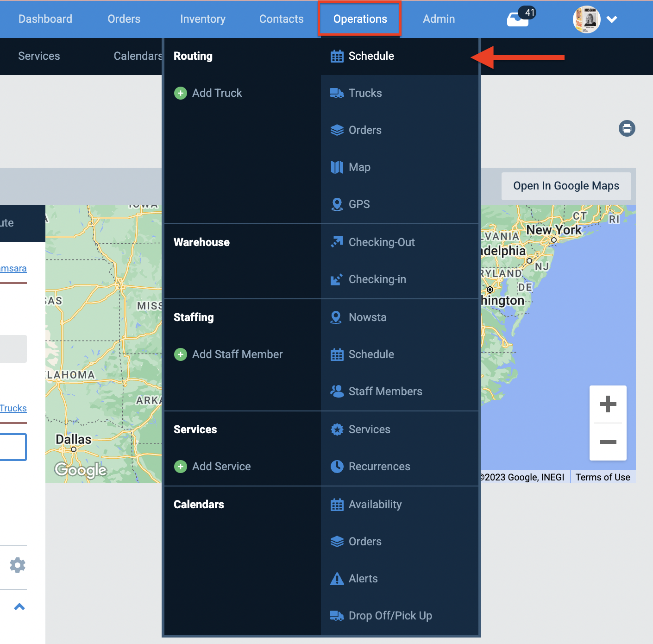Open the Admin tab

pos(439,19)
